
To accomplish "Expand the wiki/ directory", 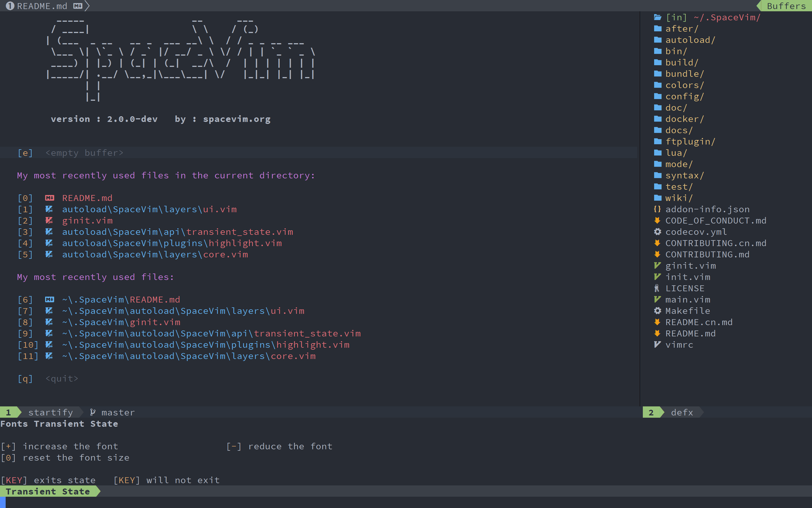I will pos(679,198).
